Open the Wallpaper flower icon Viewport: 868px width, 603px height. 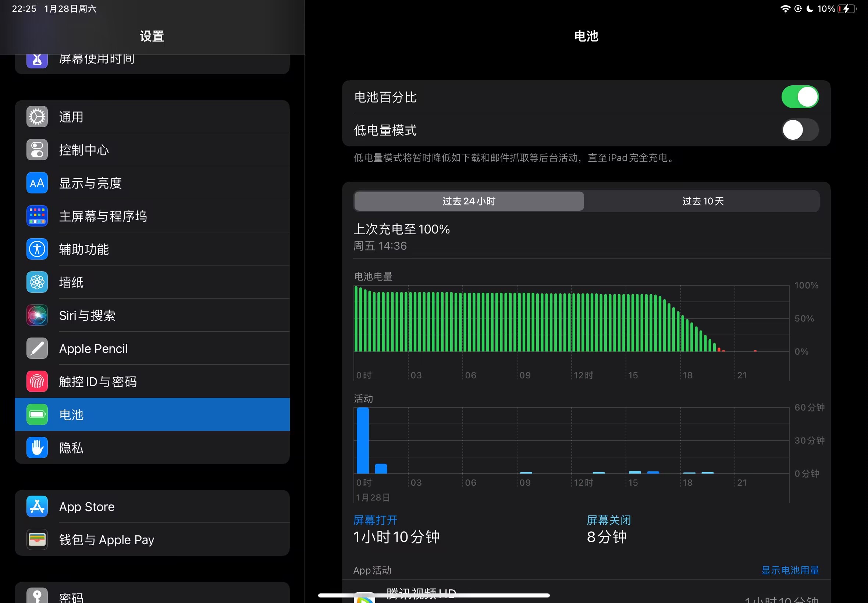[x=37, y=282]
